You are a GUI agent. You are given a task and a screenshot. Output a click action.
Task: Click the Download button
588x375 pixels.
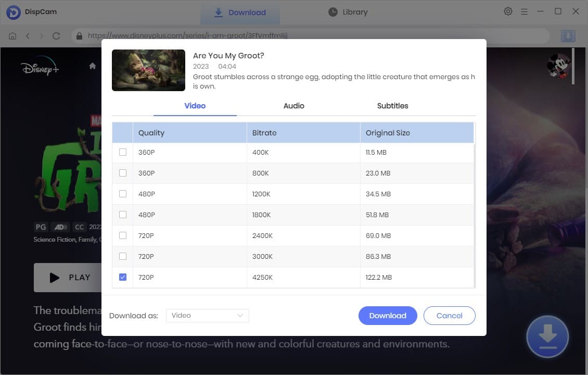coord(388,315)
